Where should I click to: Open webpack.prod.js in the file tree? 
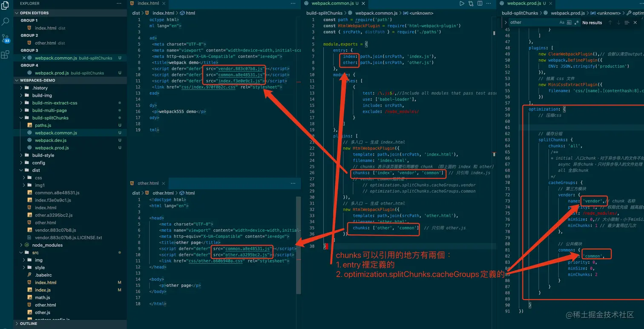tap(70, 148)
